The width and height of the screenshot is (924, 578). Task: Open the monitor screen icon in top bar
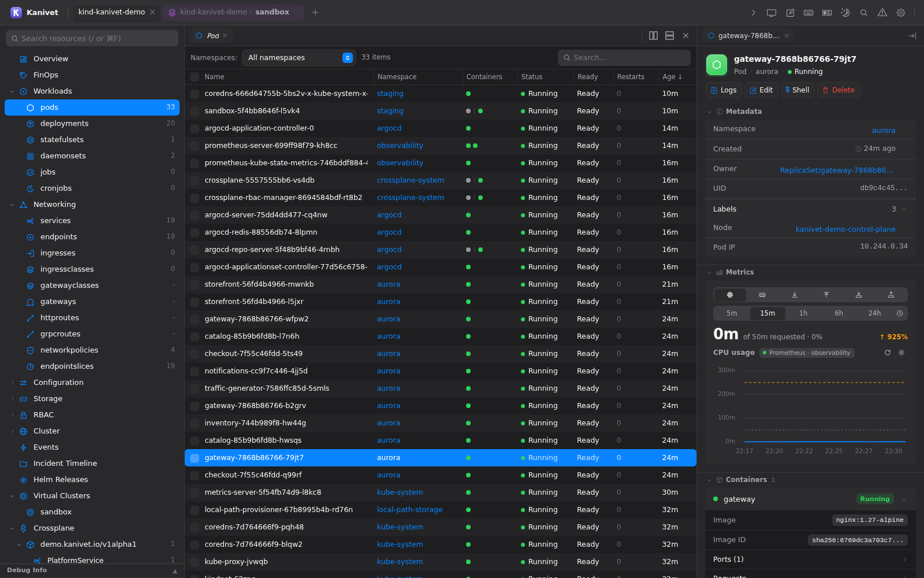coord(772,12)
